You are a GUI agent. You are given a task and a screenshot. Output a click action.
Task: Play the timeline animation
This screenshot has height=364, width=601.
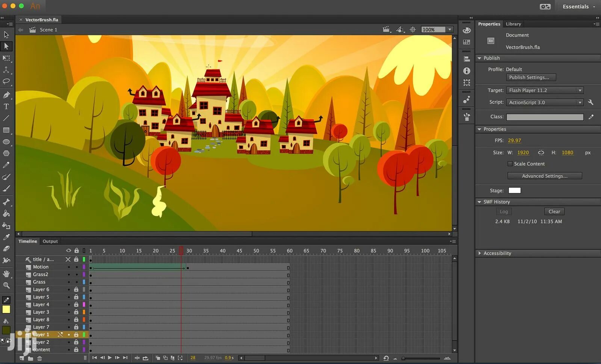(x=110, y=358)
